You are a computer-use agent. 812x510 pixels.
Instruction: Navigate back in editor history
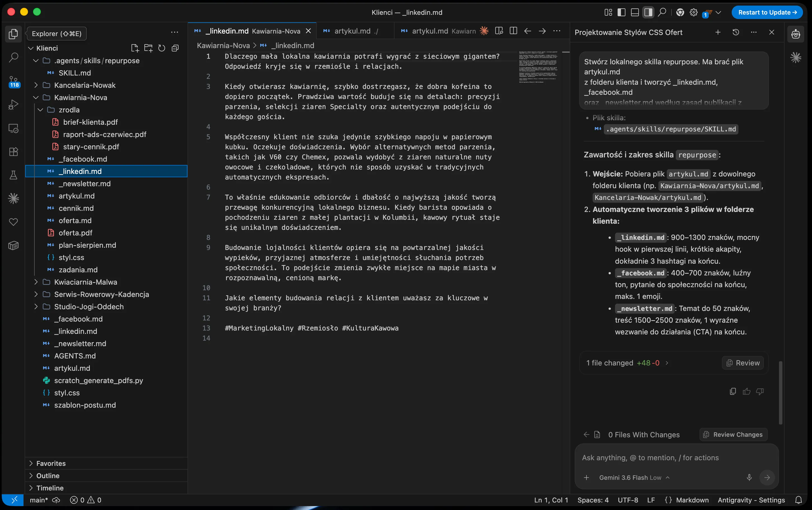tap(527, 31)
